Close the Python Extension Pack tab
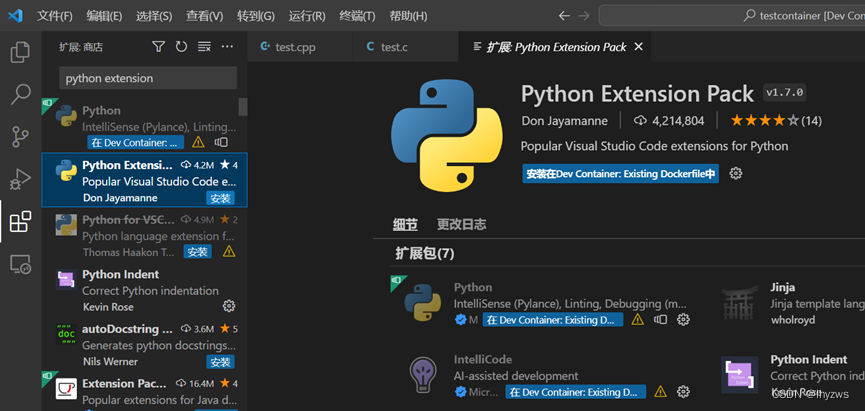 [639, 47]
